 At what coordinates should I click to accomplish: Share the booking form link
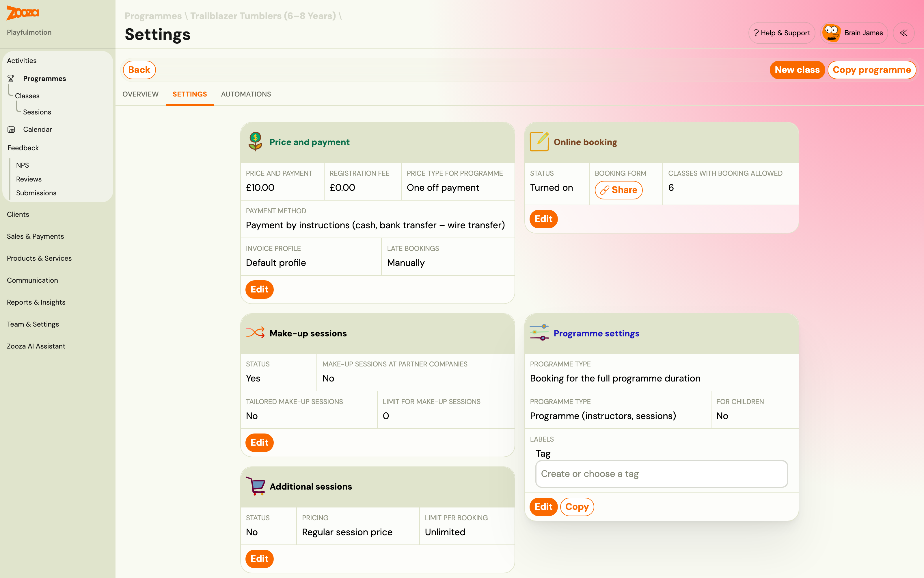pos(619,190)
